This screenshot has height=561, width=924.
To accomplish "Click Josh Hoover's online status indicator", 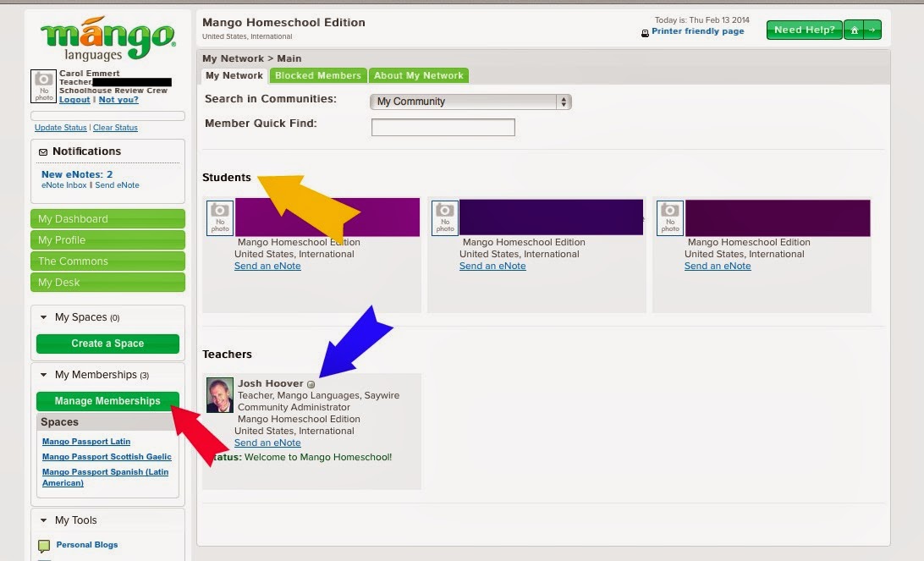I will [x=311, y=384].
